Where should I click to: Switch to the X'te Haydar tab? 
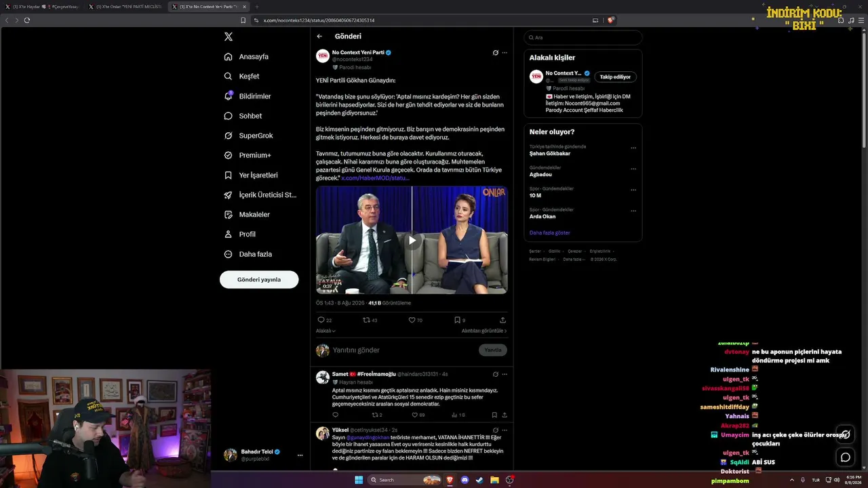[43, 7]
